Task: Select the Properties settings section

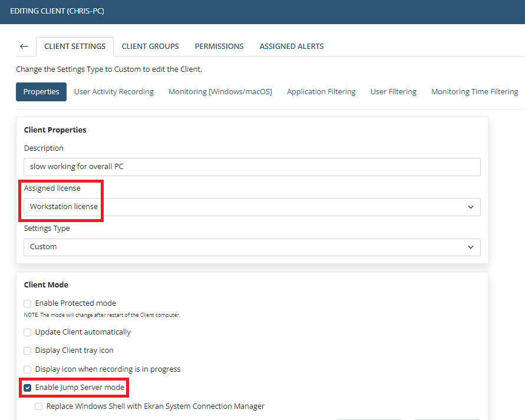Action: 41,92
